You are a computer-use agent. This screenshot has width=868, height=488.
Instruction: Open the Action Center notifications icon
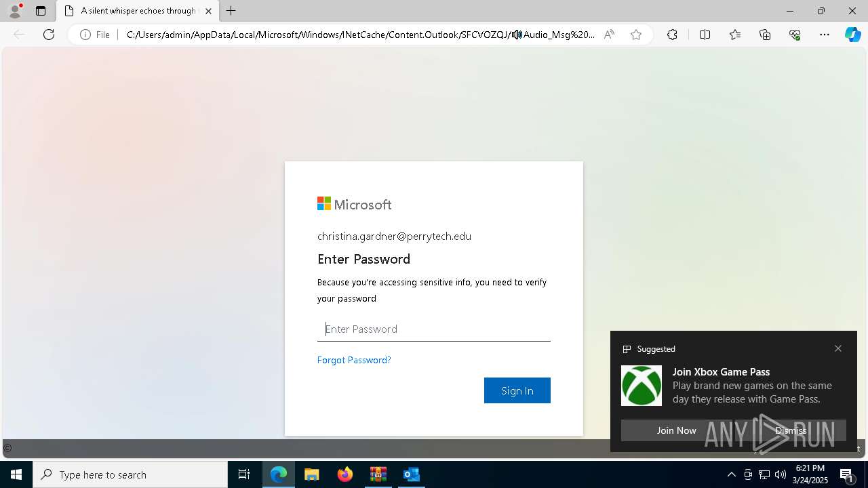click(847, 474)
